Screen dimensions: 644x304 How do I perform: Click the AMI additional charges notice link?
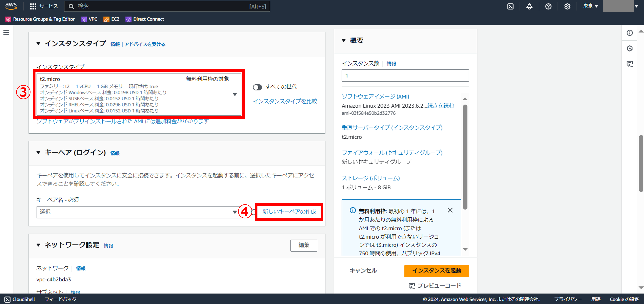[123, 121]
